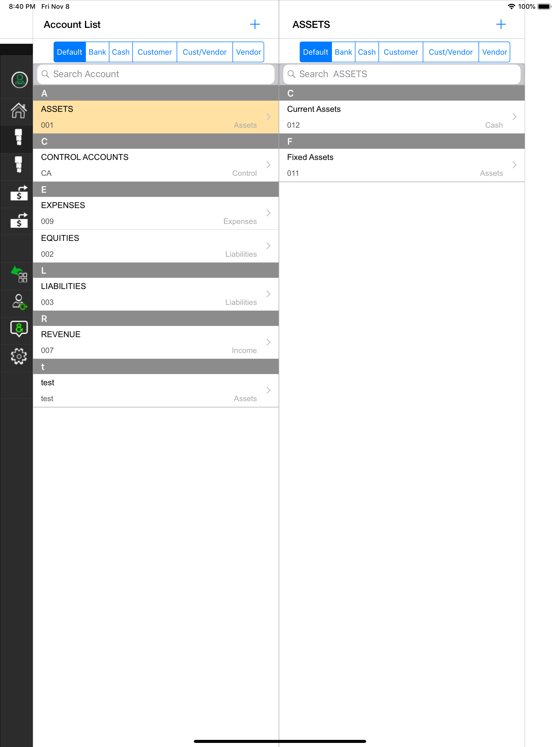
Task: Expand the Fixed Assets row chevron
Action: click(x=515, y=165)
